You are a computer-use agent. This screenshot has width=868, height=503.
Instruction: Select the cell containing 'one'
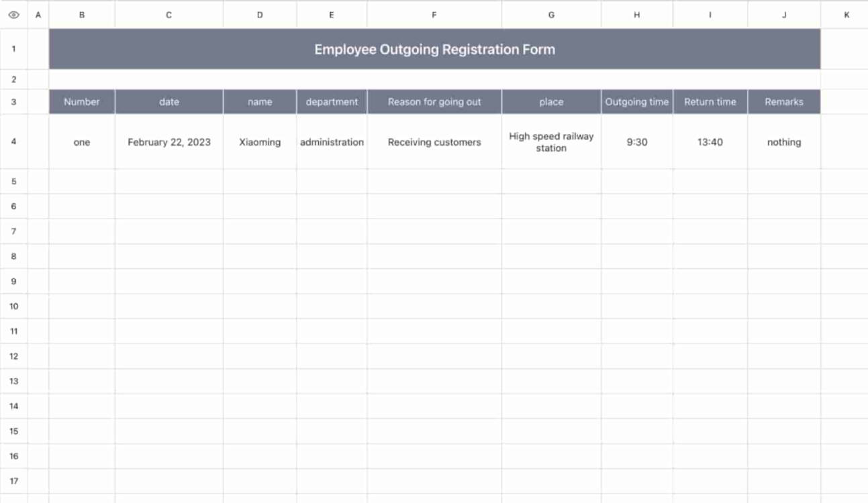82,142
